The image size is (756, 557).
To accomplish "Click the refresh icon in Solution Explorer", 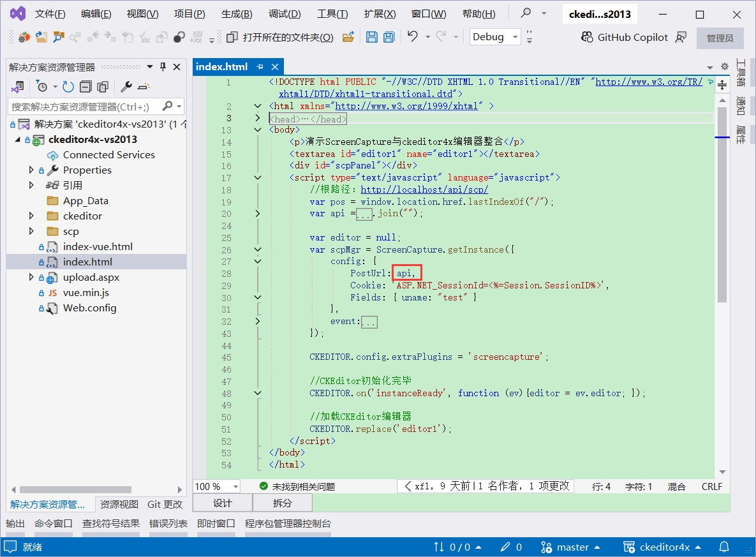I will (x=68, y=86).
